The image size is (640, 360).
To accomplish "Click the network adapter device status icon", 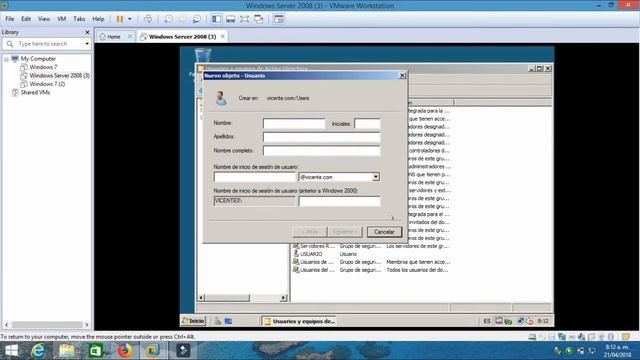I will (x=562, y=337).
